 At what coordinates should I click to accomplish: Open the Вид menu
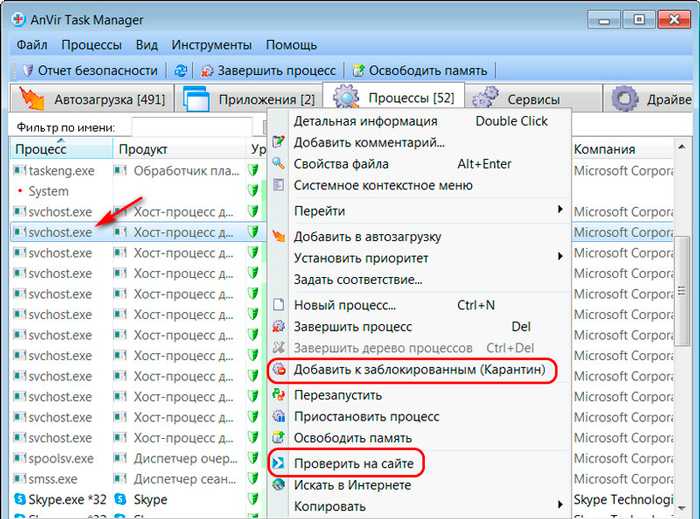point(146,45)
